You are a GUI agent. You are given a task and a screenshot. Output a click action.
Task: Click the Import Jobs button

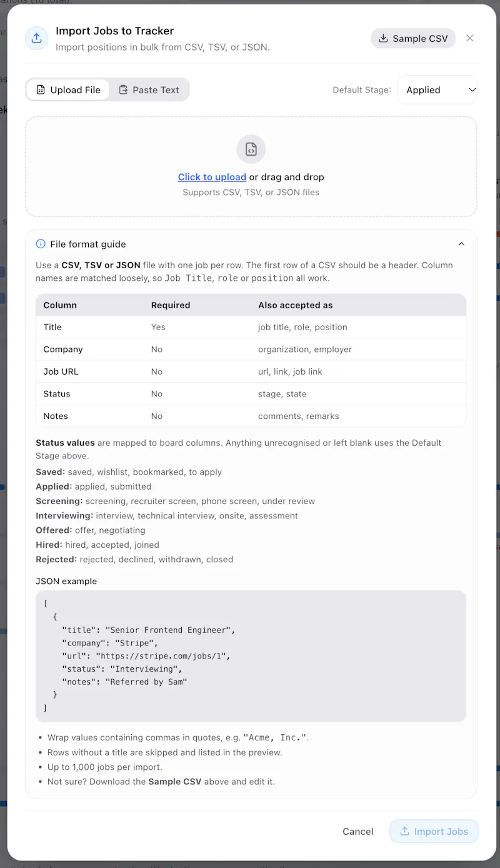pyautogui.click(x=434, y=831)
